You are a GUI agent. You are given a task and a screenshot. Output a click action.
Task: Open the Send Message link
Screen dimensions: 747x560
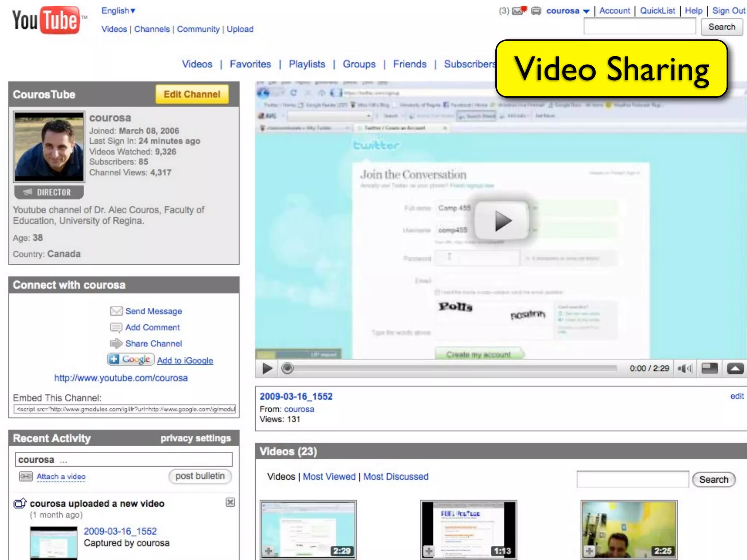(154, 311)
